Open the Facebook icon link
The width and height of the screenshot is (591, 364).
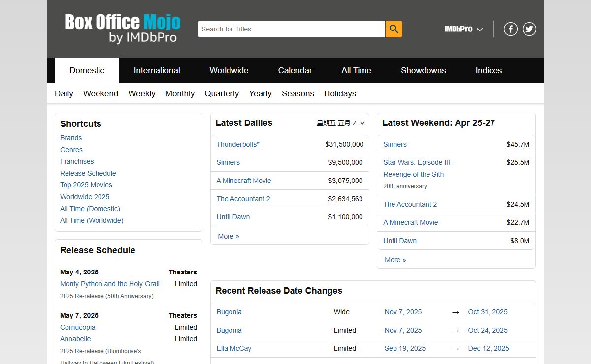click(511, 29)
